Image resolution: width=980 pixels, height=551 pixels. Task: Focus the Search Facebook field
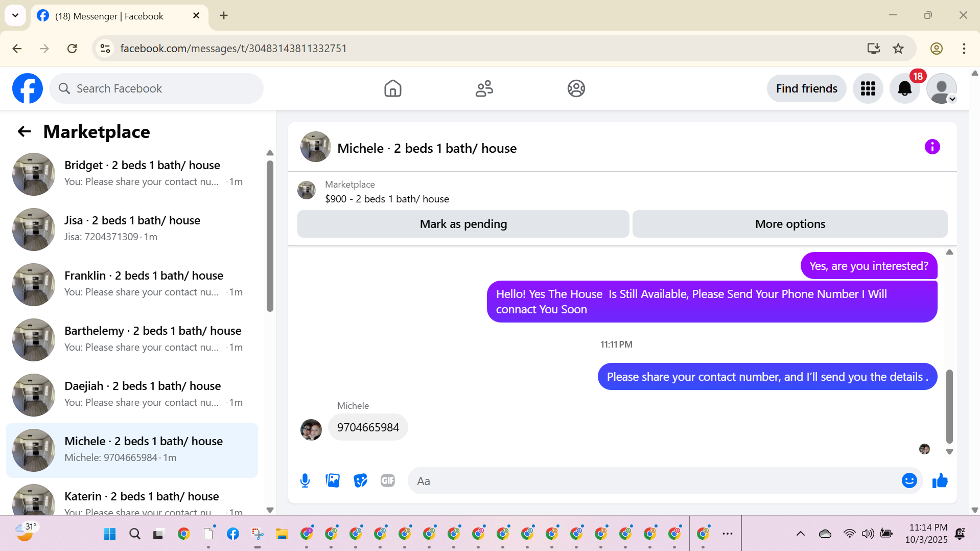coord(156,88)
